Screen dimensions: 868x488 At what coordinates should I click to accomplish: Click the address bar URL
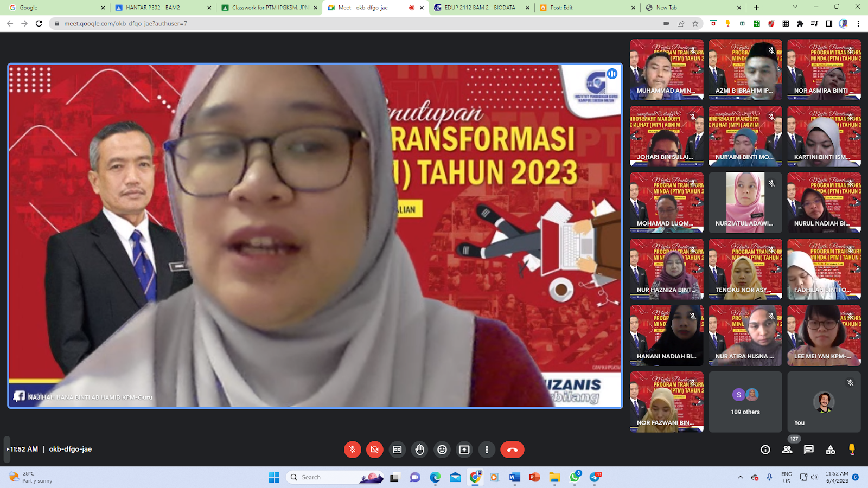click(x=125, y=23)
